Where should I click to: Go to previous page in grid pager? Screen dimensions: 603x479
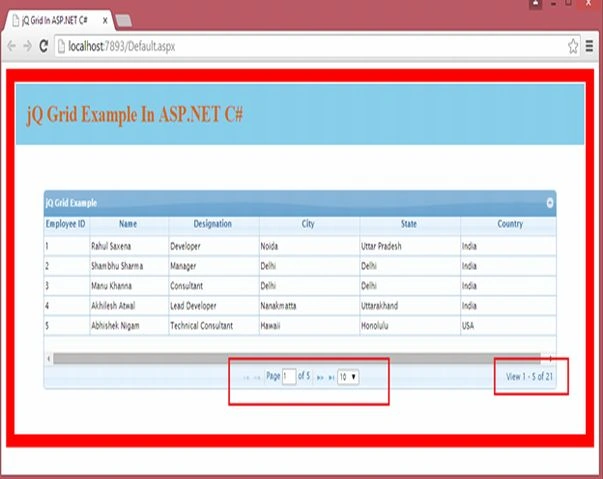pos(257,378)
